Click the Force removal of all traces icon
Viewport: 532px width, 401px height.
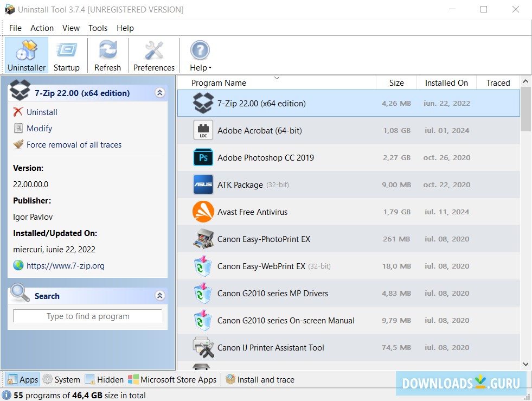(20, 145)
